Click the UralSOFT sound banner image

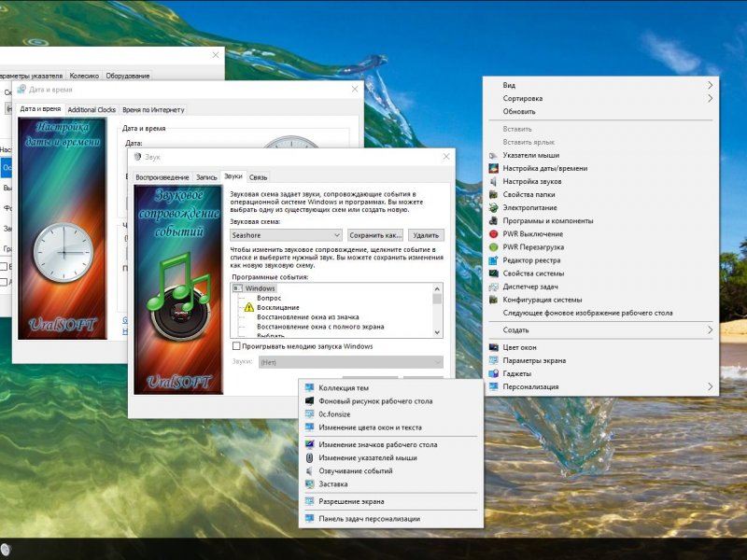(178, 289)
